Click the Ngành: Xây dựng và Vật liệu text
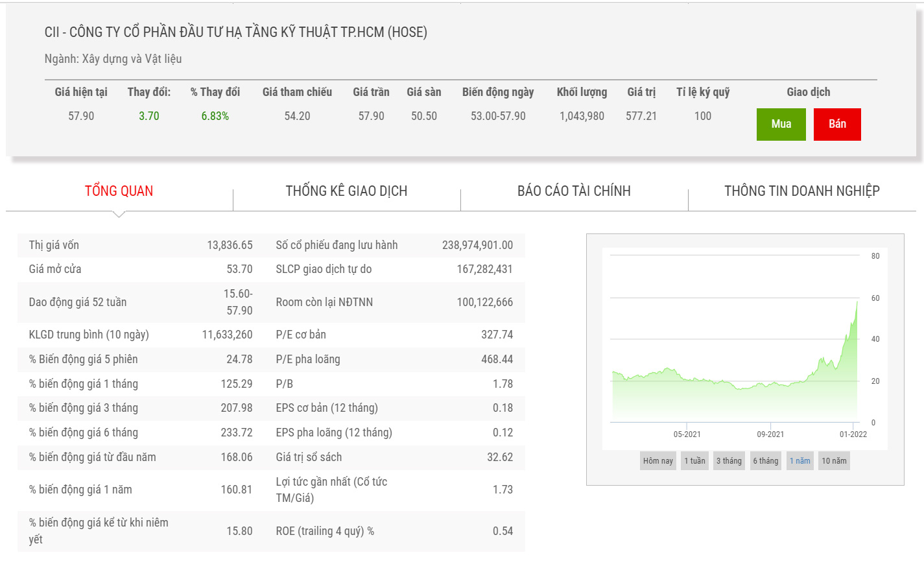 [113, 59]
